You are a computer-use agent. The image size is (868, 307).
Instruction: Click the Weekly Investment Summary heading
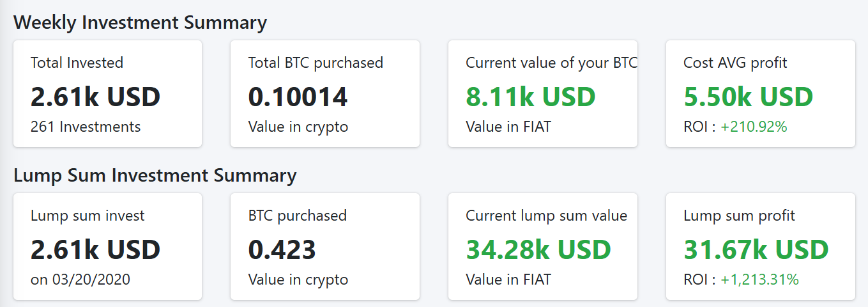pos(140,23)
